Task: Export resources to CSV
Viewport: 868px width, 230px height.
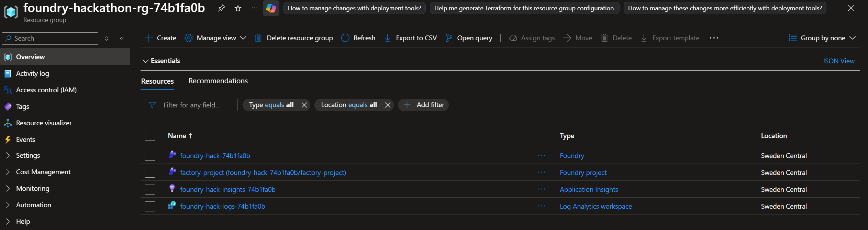Action: click(411, 38)
